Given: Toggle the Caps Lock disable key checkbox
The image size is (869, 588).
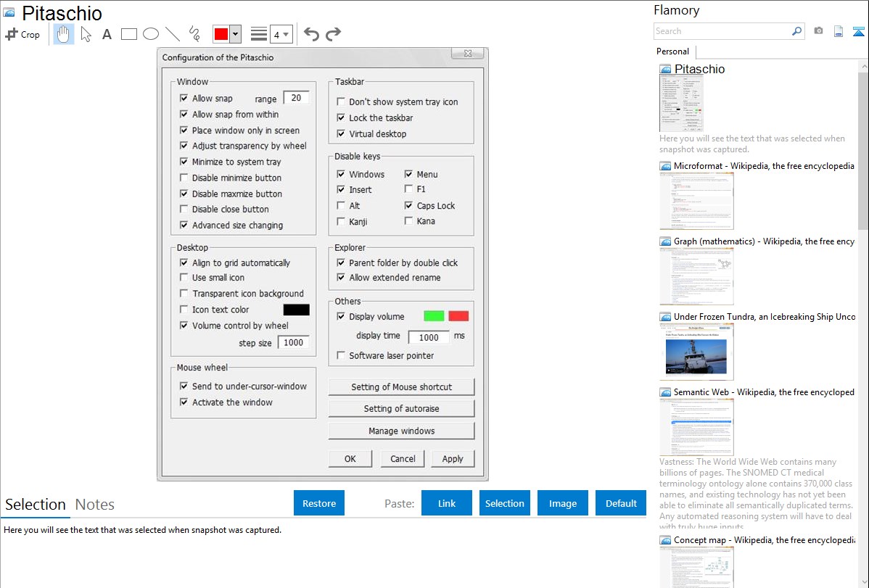Looking at the screenshot, I should 408,206.
